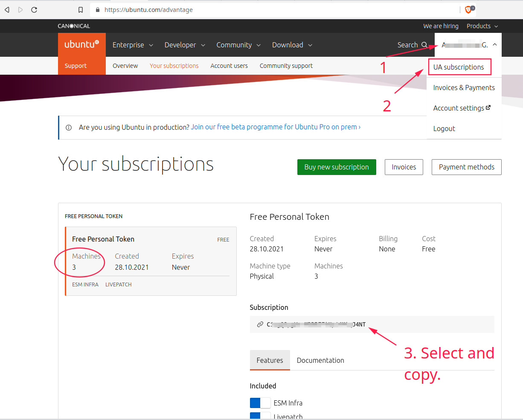523x420 pixels.
Task: Bookmark this page with the bookmark icon
Action: [x=81, y=9]
